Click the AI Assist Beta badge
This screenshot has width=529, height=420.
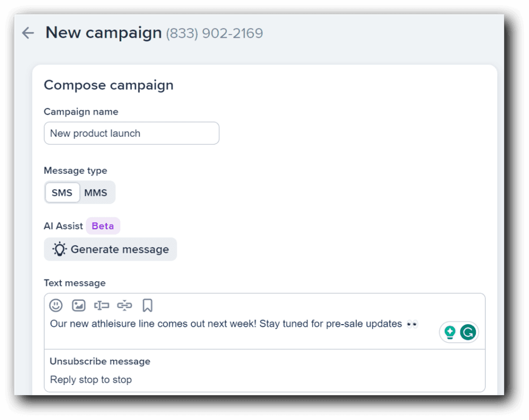(103, 226)
